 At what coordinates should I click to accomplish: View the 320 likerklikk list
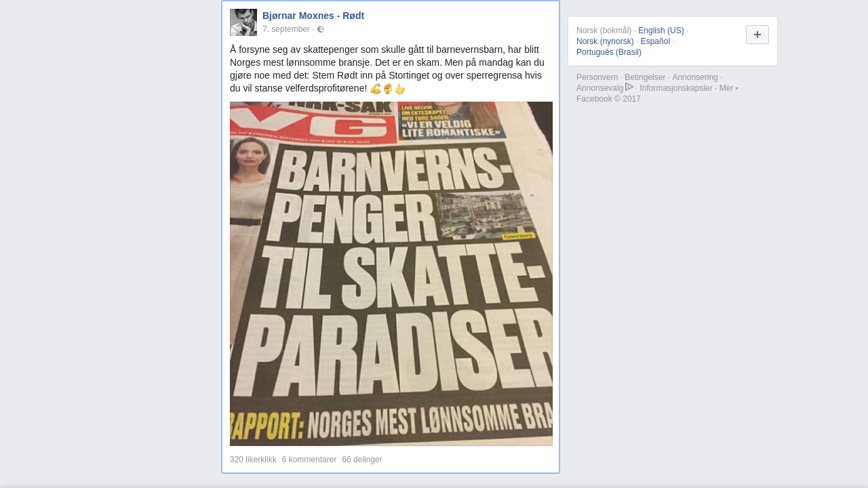coord(253,460)
